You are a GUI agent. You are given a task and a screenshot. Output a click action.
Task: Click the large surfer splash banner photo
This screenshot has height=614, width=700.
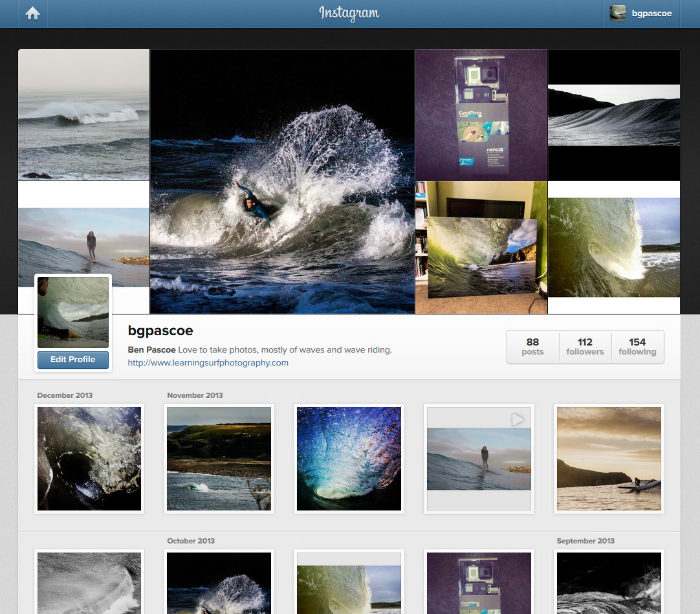pyautogui.click(x=282, y=181)
